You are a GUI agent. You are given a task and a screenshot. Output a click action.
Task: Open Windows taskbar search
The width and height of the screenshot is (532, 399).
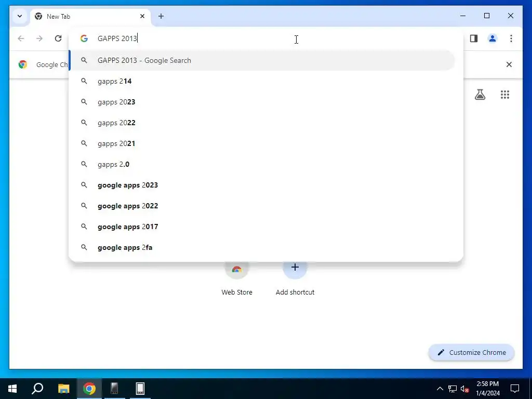pyautogui.click(x=37, y=389)
